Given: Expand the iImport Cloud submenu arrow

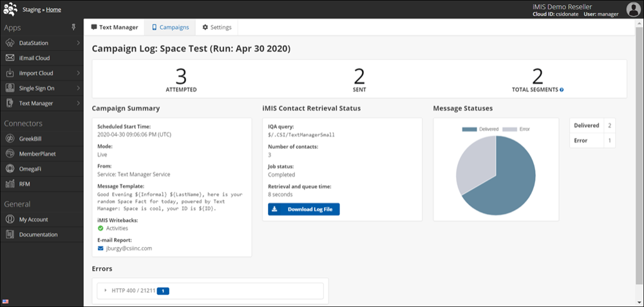Looking at the screenshot, I should click(78, 73).
